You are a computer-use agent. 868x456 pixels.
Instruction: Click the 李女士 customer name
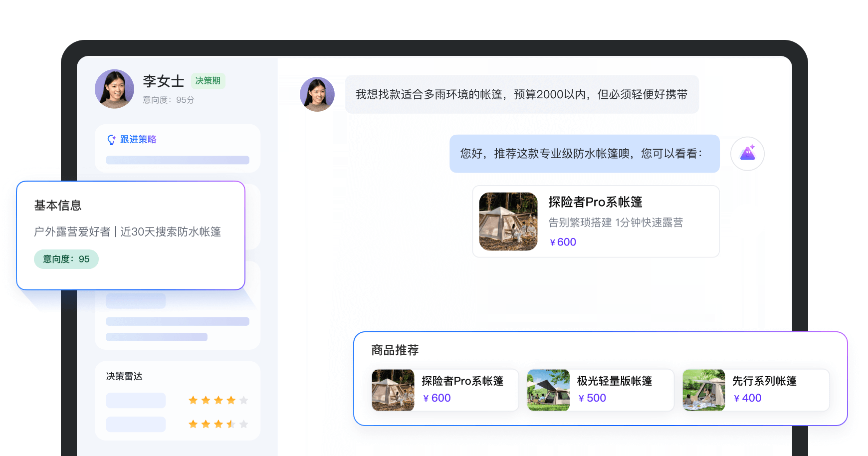pos(164,81)
